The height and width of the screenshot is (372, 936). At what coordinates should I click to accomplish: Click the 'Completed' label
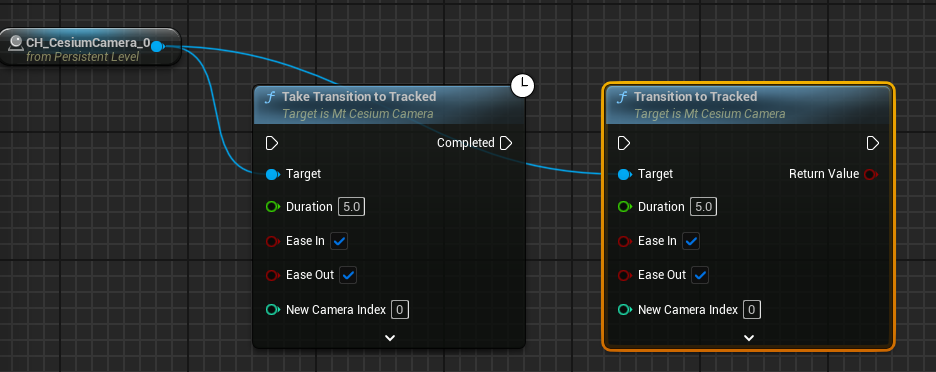pos(466,143)
